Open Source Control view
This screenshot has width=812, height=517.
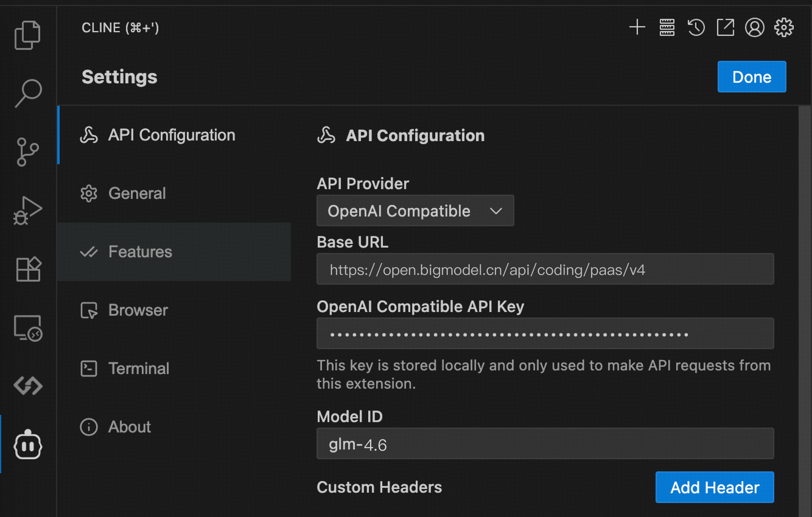28,152
